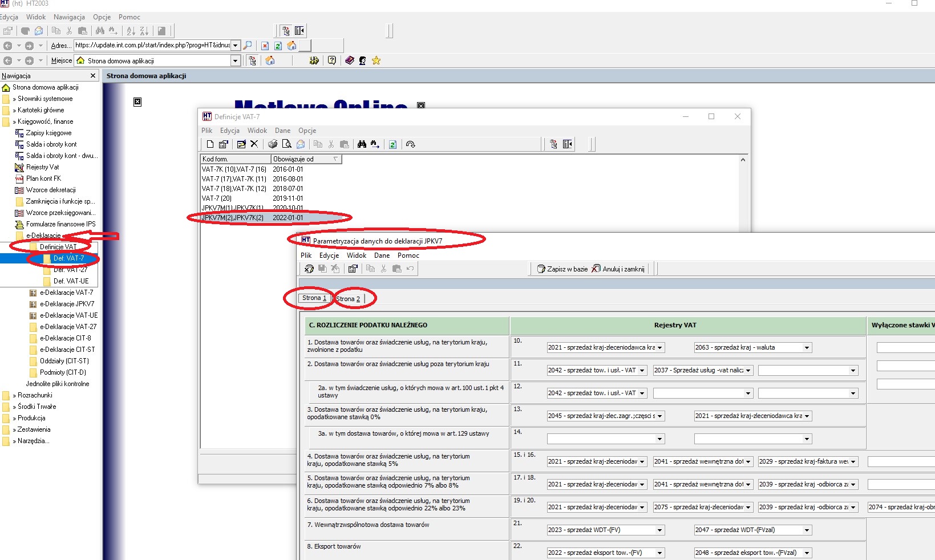
Task: Click the side panel icon in Definicje VAT-7 toolbar
Action: (x=567, y=144)
